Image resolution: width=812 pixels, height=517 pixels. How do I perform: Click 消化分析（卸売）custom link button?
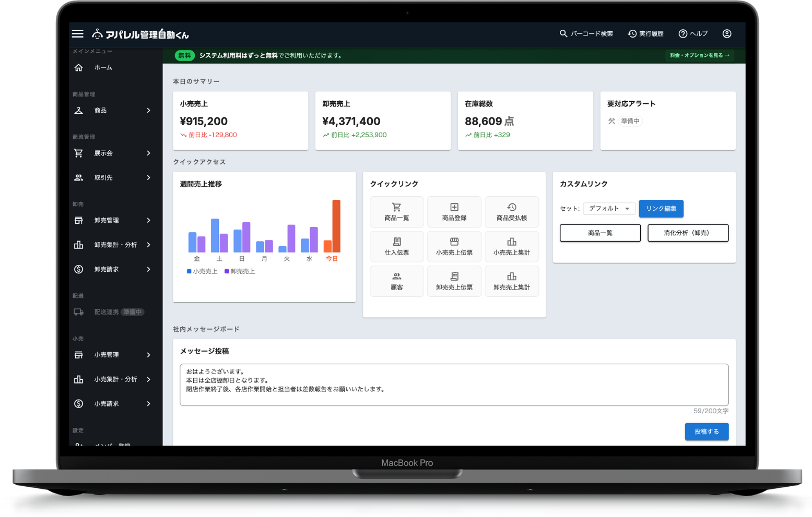coord(688,233)
